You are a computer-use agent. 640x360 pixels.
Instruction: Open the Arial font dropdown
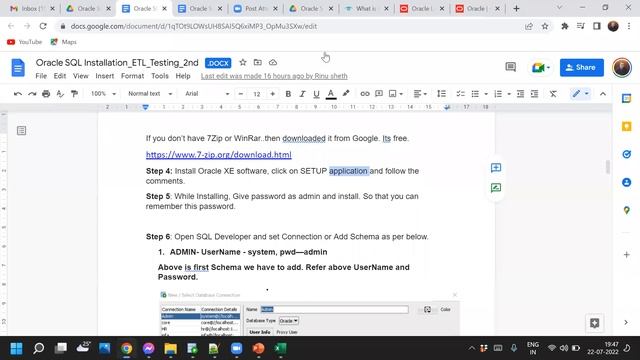pyautogui.click(x=207, y=94)
